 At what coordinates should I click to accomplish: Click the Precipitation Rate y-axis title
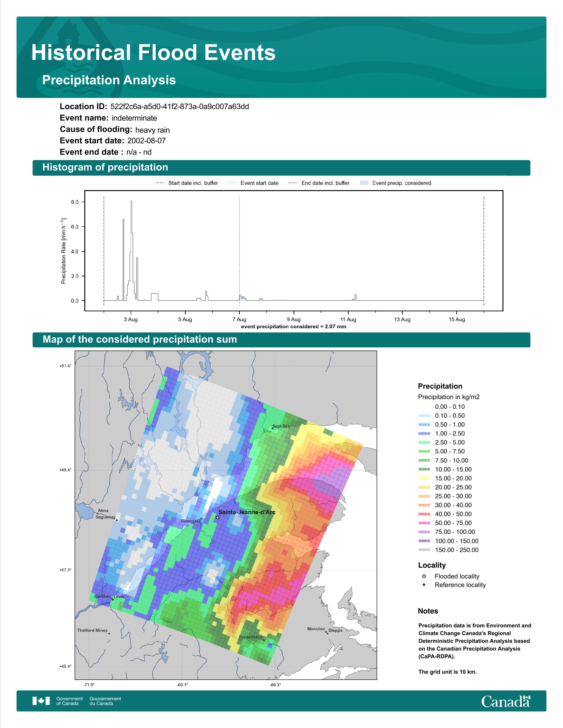63,251
